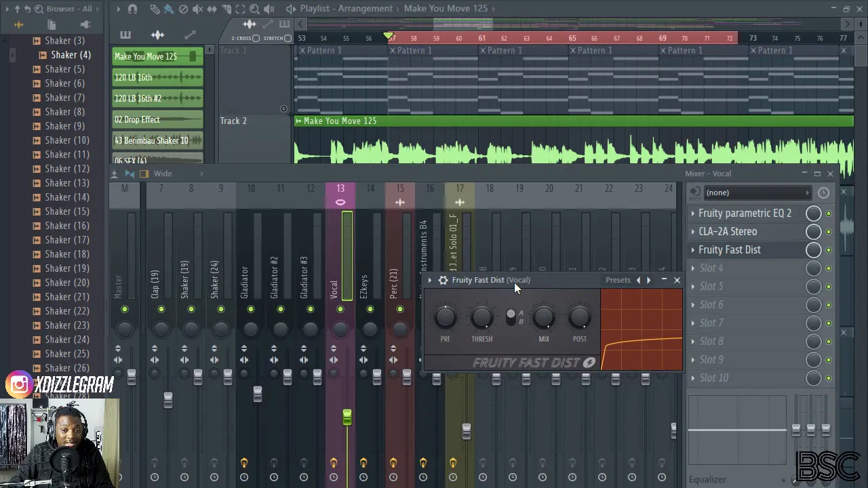Select the Paint brush tool in the playlist
Image resolution: width=868 pixels, height=488 pixels.
[169, 9]
